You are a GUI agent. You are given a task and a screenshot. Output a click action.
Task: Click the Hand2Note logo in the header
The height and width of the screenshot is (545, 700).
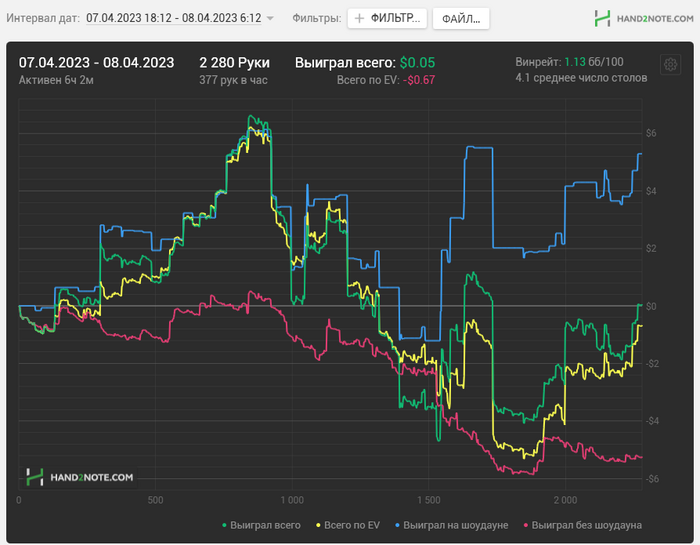pos(644,18)
